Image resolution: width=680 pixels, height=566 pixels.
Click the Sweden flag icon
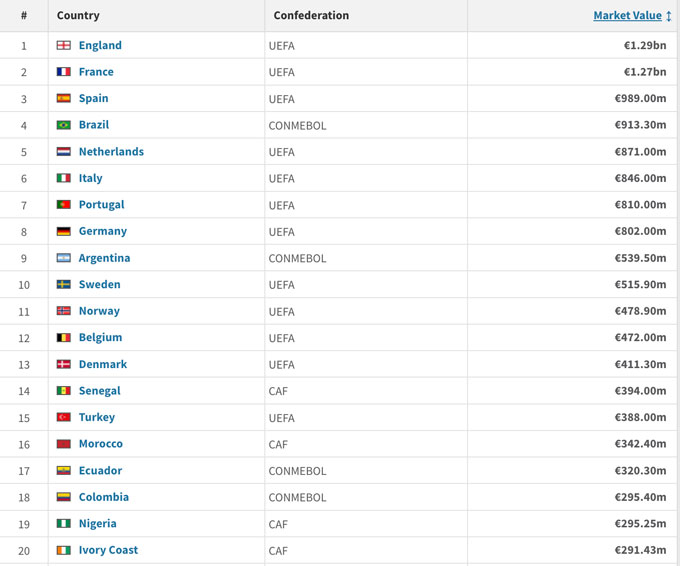[64, 285]
